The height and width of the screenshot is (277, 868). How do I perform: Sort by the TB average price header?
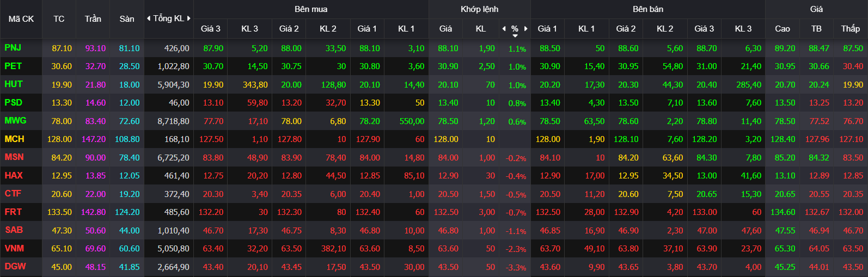point(816,29)
